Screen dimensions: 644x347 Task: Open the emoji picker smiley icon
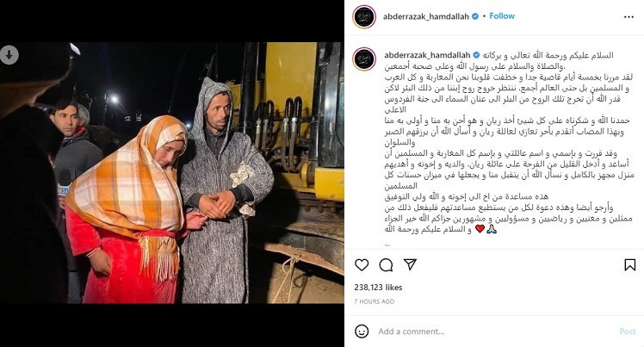pyautogui.click(x=362, y=331)
